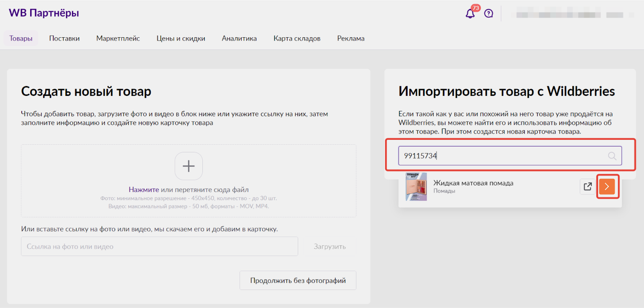644x308 pixels.
Task: Open the Поставки tab
Action: click(x=64, y=38)
